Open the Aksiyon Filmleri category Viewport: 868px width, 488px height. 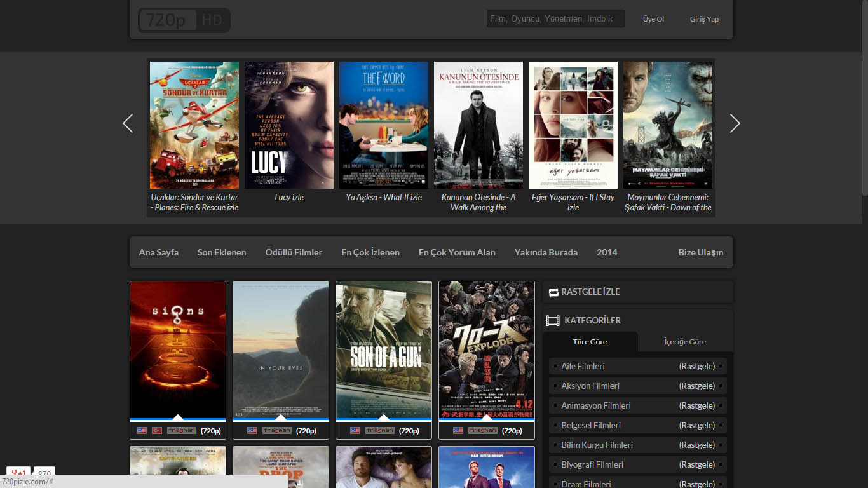click(x=590, y=386)
